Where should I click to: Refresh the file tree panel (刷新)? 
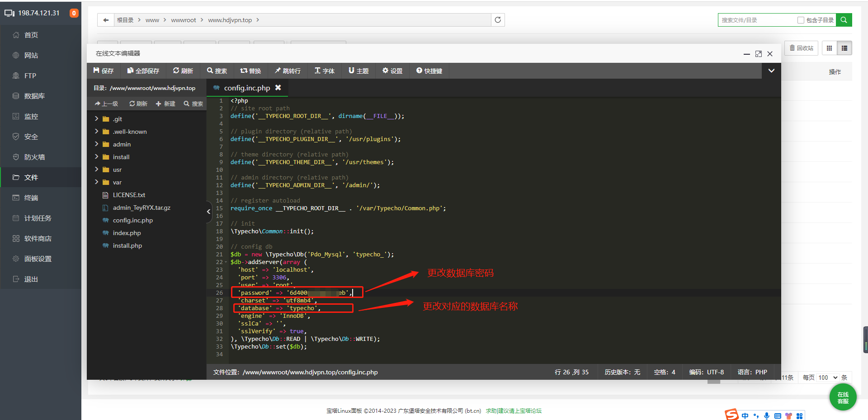(x=138, y=104)
